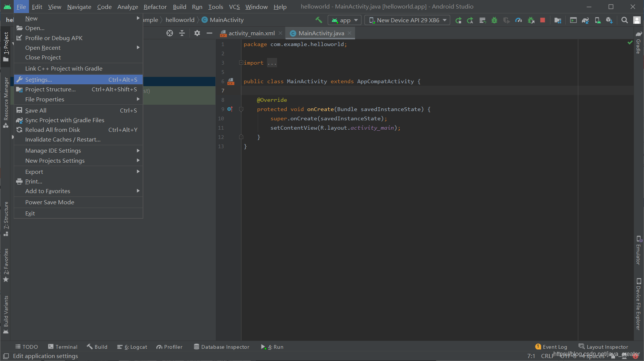Open the Profiler tool window
Viewport: 644px width, 361px height.
169,347
